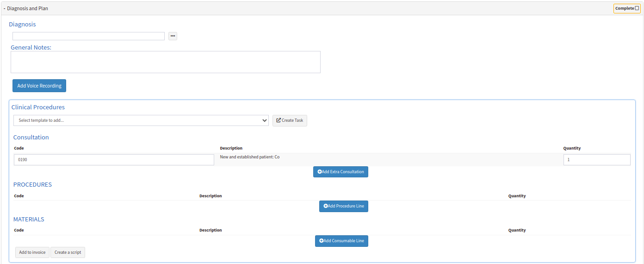
Task: Tick the Complete checkbox
Action: [637, 8]
